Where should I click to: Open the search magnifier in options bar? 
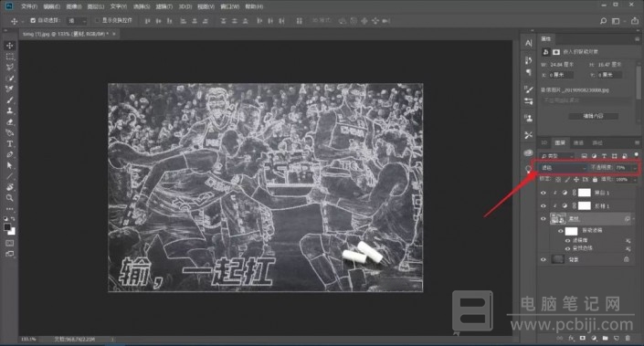tap(603, 21)
